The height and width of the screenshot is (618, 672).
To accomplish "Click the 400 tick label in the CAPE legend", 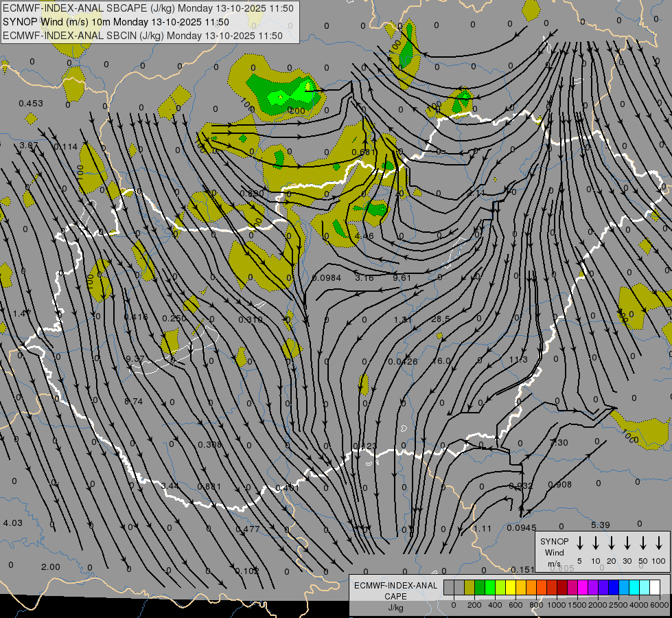I will tap(495, 605).
